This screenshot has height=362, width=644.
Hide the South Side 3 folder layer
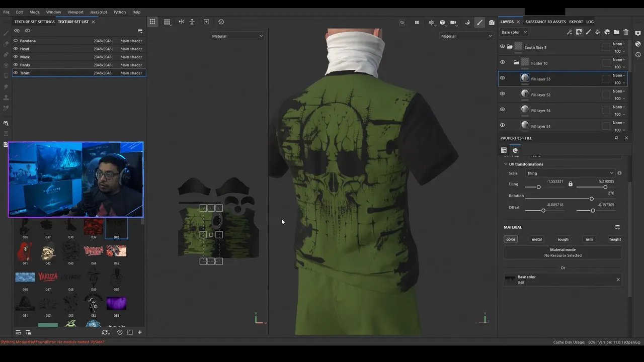[502, 47]
